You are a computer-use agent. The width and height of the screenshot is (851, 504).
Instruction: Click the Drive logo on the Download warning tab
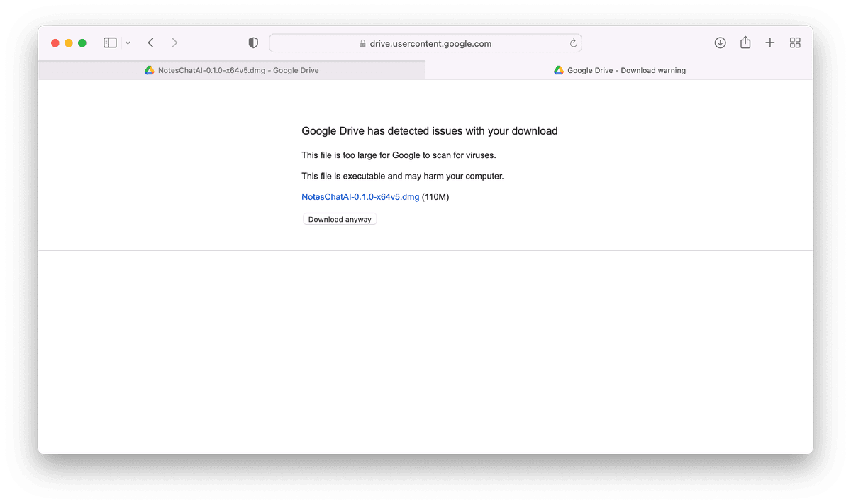pos(559,70)
